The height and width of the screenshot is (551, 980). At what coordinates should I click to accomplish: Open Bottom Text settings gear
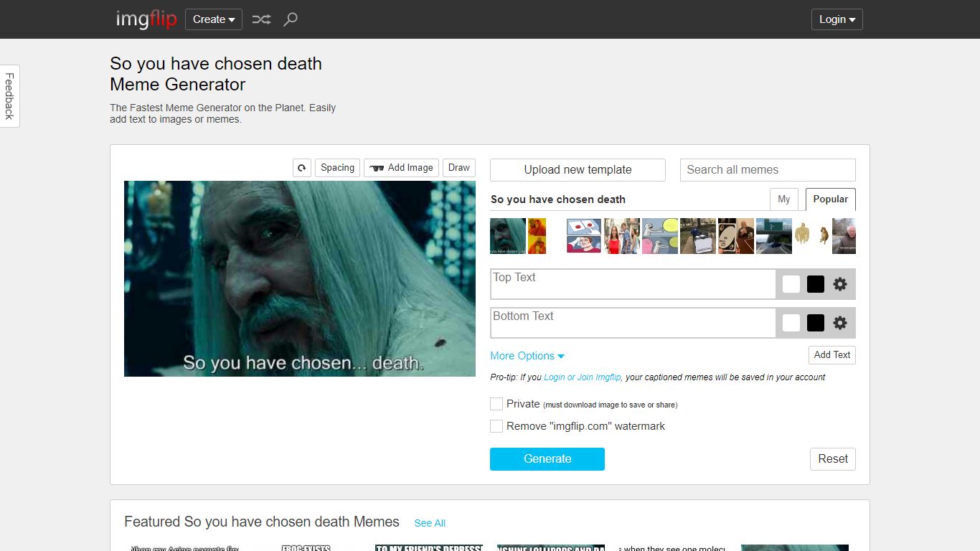point(840,323)
